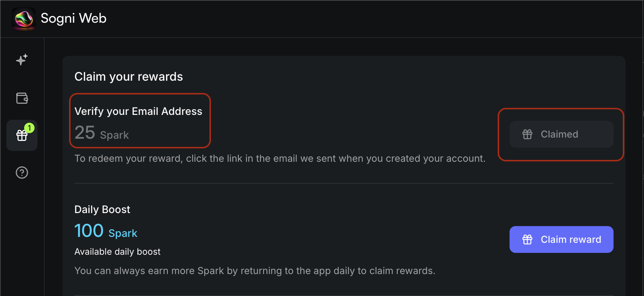Select the gift rewards icon in sidebar
644x296 pixels.
pos(22,136)
